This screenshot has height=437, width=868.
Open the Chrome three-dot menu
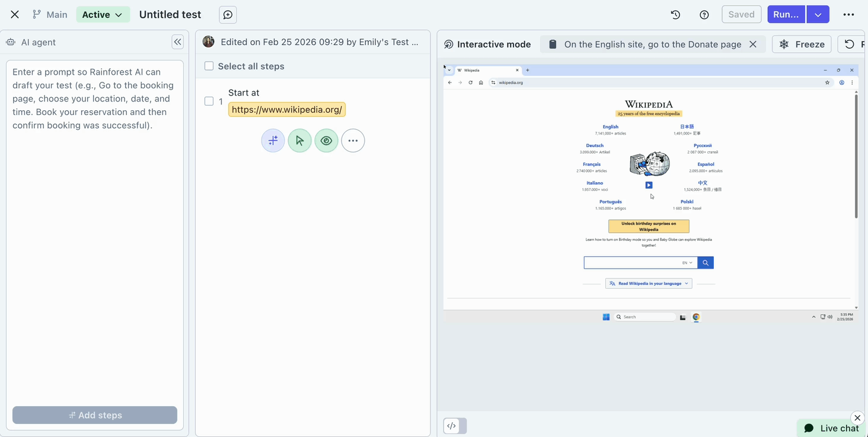852,82
